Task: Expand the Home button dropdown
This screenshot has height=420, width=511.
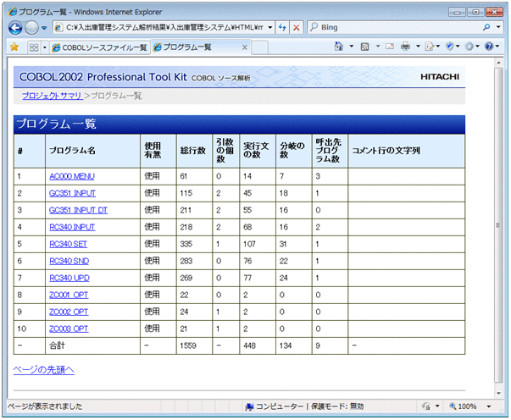Action: pos(352,47)
